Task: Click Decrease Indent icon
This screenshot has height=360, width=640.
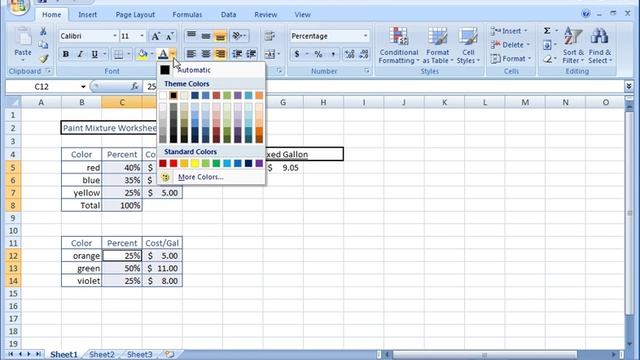Action: pos(237,54)
